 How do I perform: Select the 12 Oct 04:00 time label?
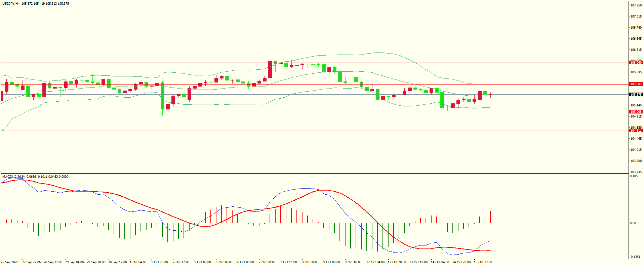[x=375, y=262]
